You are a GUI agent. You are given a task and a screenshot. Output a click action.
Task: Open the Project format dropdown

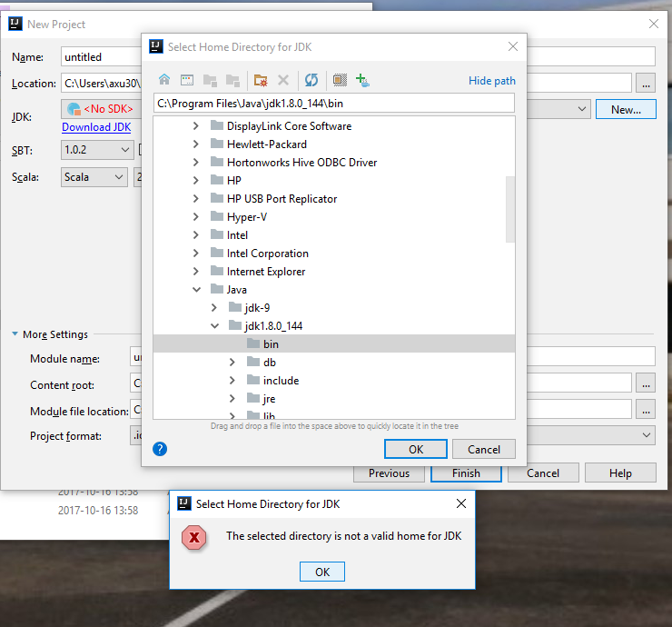pos(647,435)
